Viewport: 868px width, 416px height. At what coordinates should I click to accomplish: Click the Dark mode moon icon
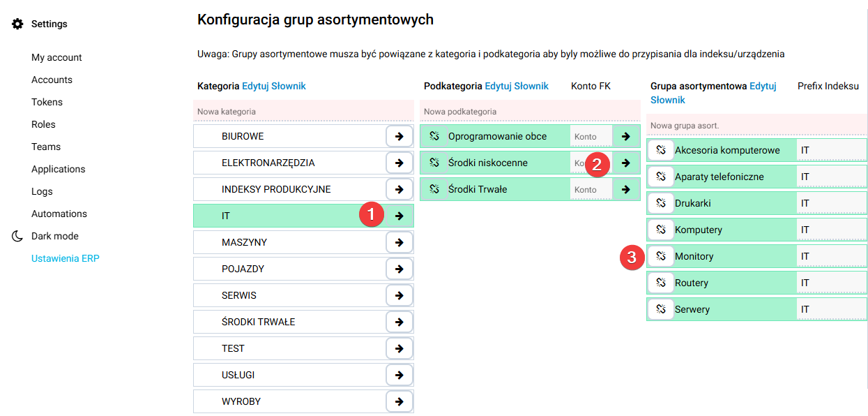[x=17, y=236]
